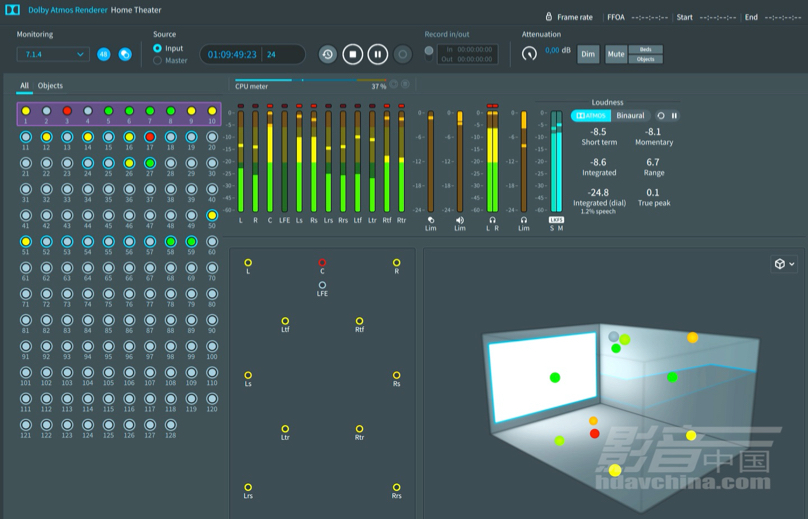Click the Objects mute button
This screenshot has width=808, height=519.
coord(646,59)
